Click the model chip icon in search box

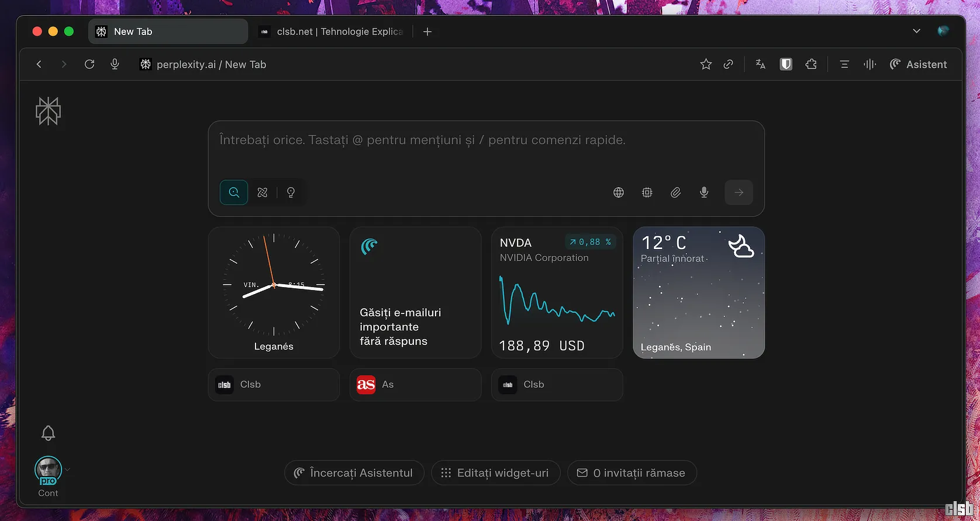647,192
